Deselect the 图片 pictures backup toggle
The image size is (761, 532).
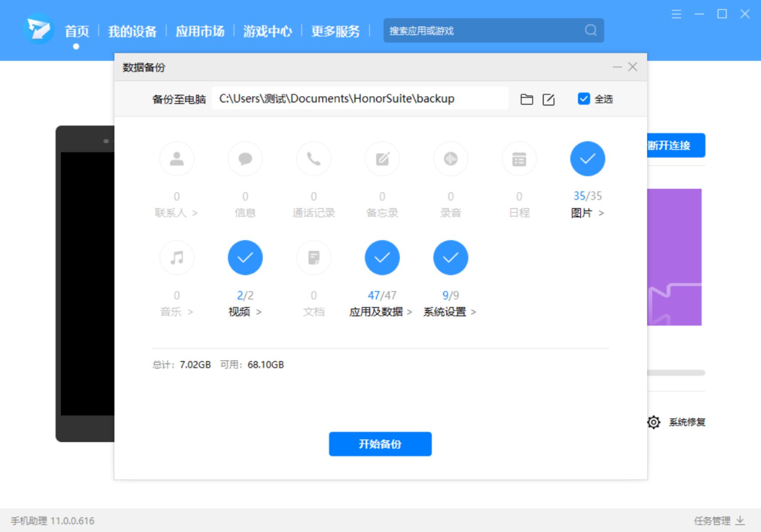click(x=587, y=159)
